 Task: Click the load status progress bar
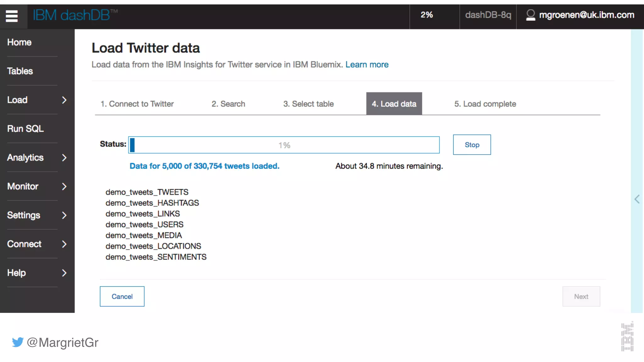click(x=284, y=145)
